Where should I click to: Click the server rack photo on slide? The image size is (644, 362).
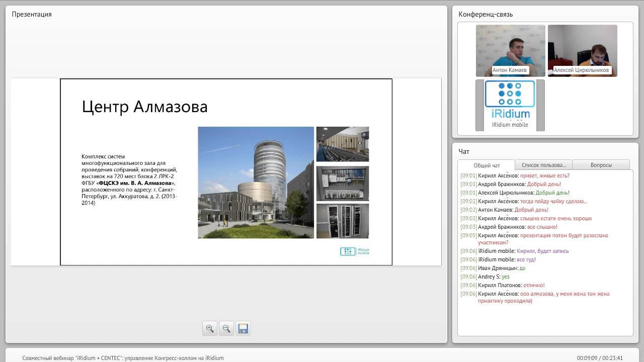pos(343,221)
